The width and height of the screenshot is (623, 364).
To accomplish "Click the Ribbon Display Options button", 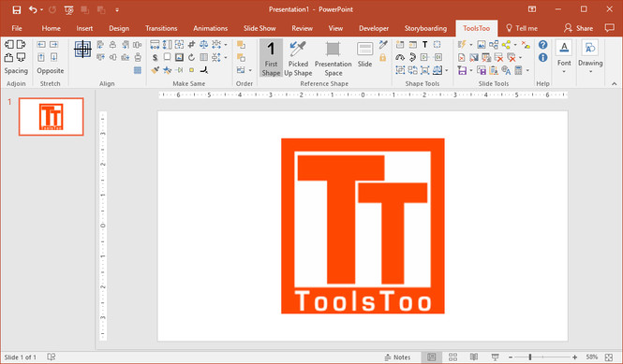I will click(532, 9).
